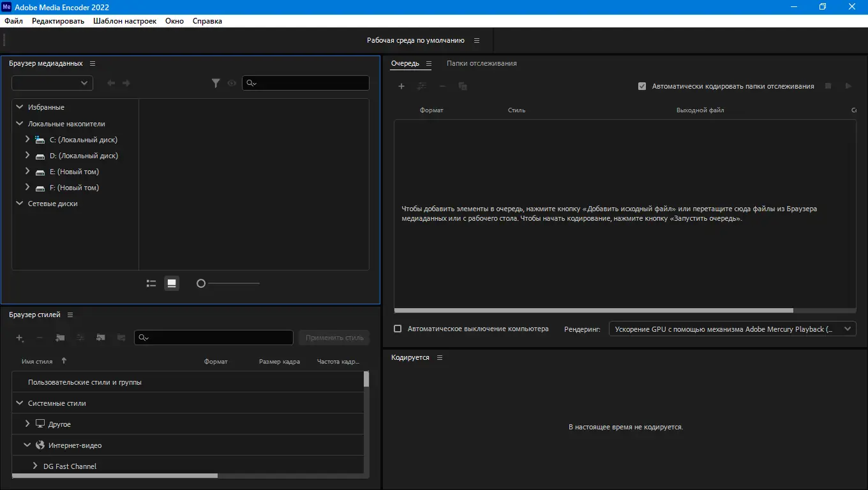Open the Очередь panel menu icon
Screen dimensions: 868x490
click(x=429, y=63)
